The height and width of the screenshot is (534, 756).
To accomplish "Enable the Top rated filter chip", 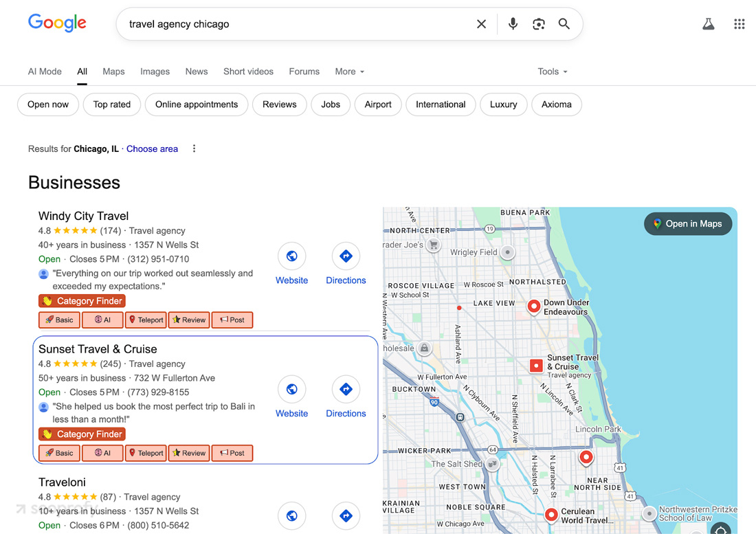I will 112,104.
